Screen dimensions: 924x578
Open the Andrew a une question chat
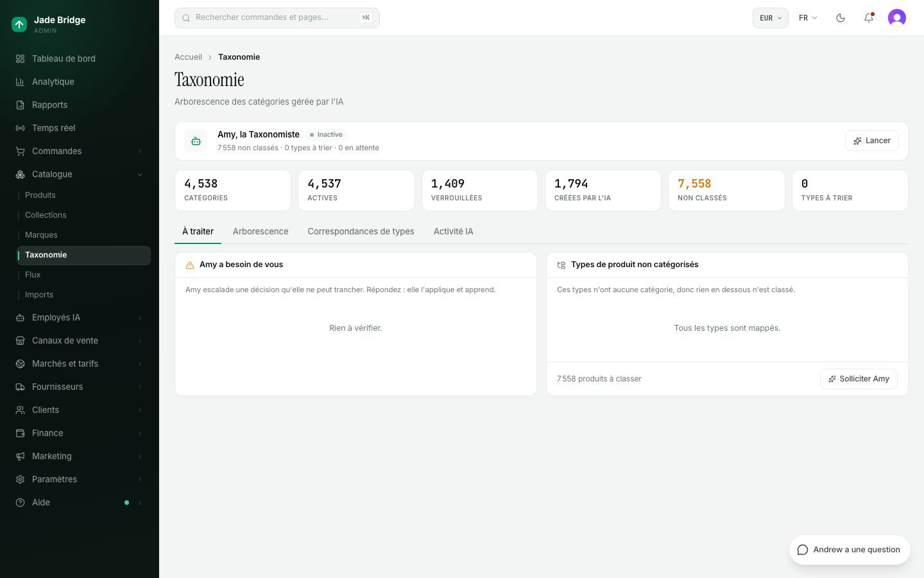pyautogui.click(x=850, y=550)
